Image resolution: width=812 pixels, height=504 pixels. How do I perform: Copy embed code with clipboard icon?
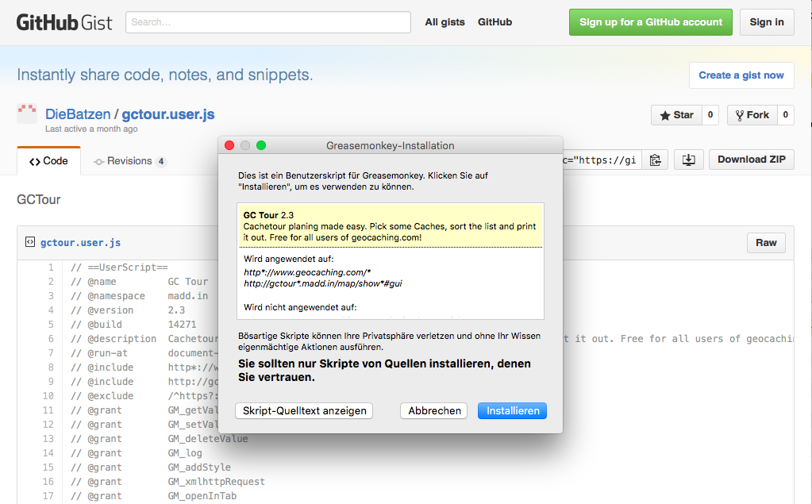pyautogui.click(x=655, y=160)
